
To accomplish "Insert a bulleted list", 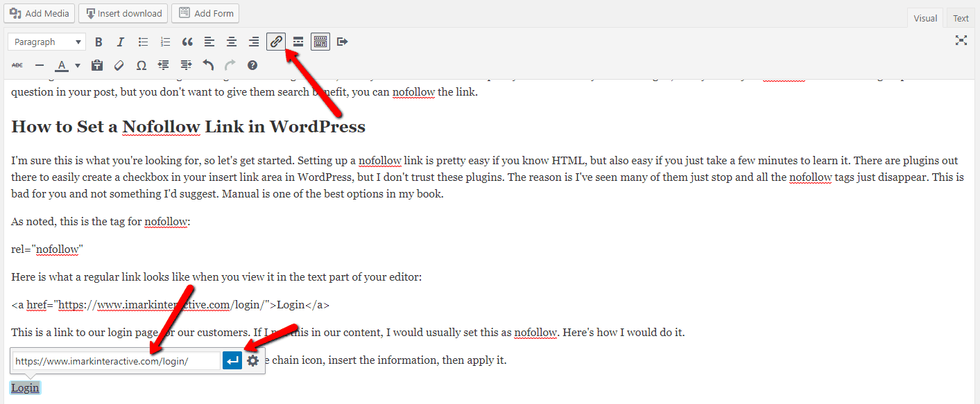I will click(x=143, y=42).
